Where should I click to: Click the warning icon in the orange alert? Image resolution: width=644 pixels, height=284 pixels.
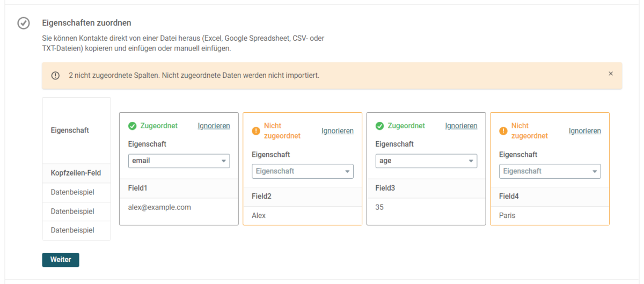pos(55,76)
